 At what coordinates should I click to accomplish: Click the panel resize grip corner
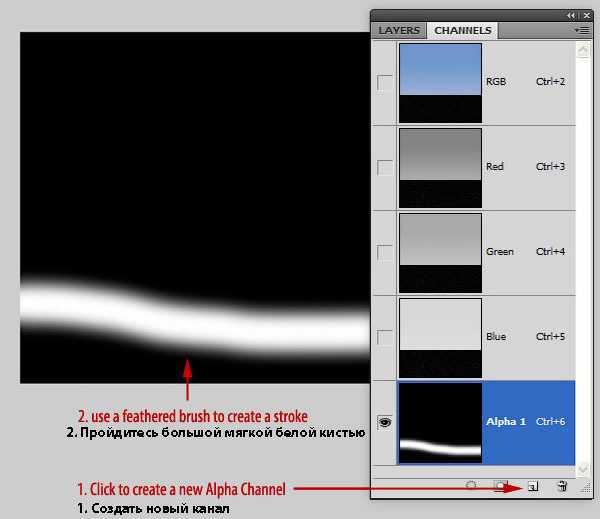pos(586,487)
